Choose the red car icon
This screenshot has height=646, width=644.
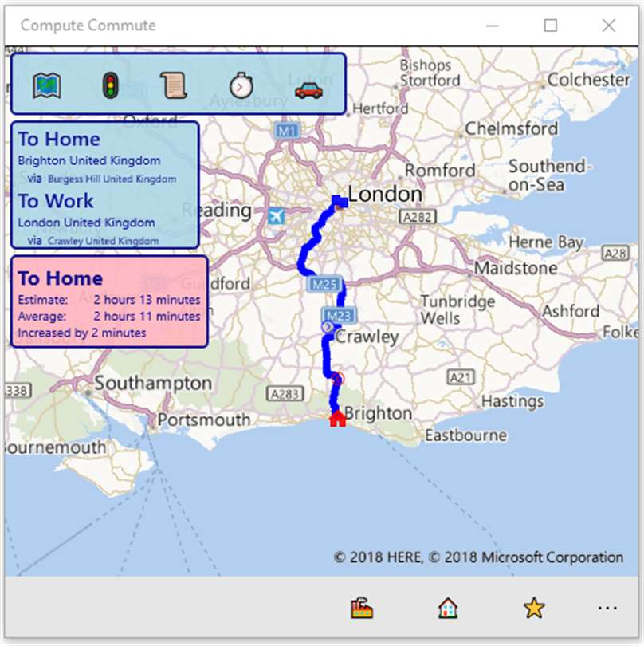pos(308,90)
